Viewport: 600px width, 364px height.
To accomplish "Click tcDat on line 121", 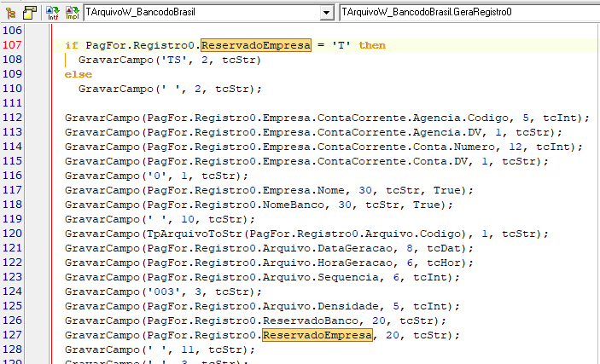I will [444, 249].
